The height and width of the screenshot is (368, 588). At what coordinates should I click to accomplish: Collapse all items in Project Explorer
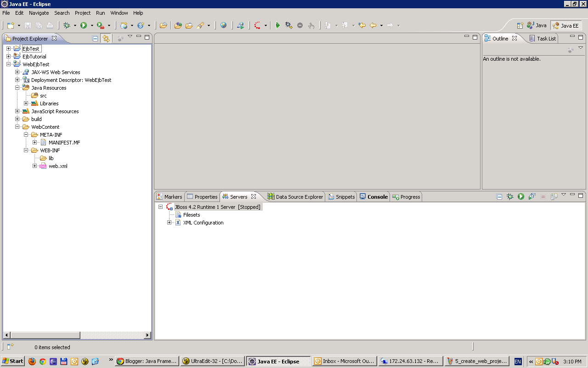[x=96, y=38]
